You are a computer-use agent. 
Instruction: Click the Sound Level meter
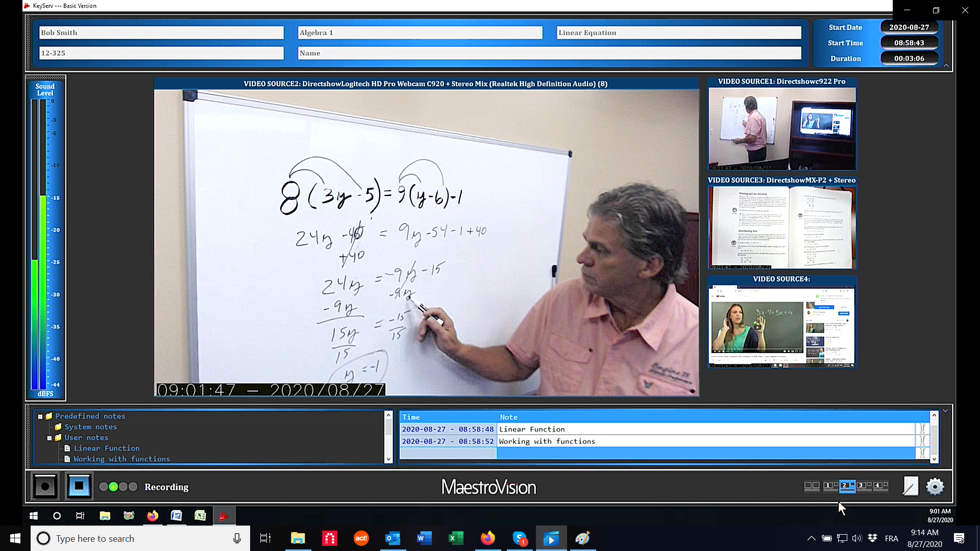(x=45, y=240)
